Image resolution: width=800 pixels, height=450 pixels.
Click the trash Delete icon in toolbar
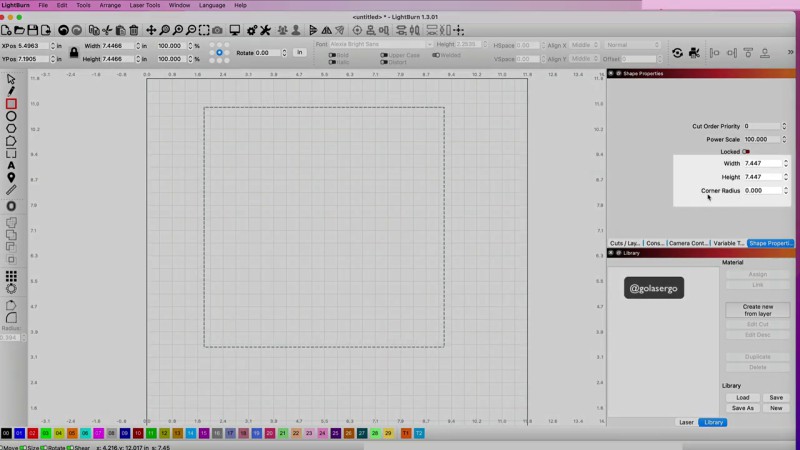click(x=134, y=30)
